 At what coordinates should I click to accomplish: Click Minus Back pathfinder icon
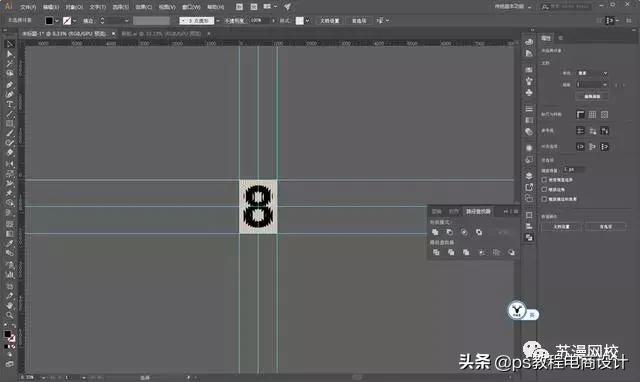(511, 252)
